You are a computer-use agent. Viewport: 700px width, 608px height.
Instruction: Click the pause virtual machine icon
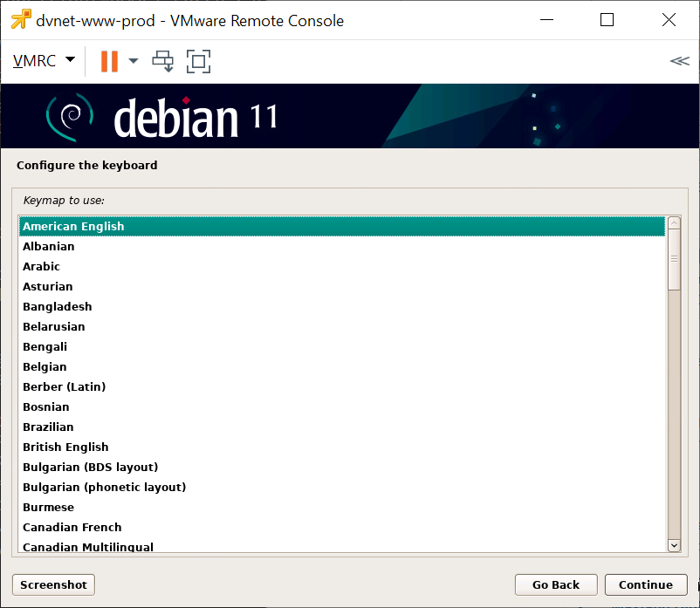109,61
